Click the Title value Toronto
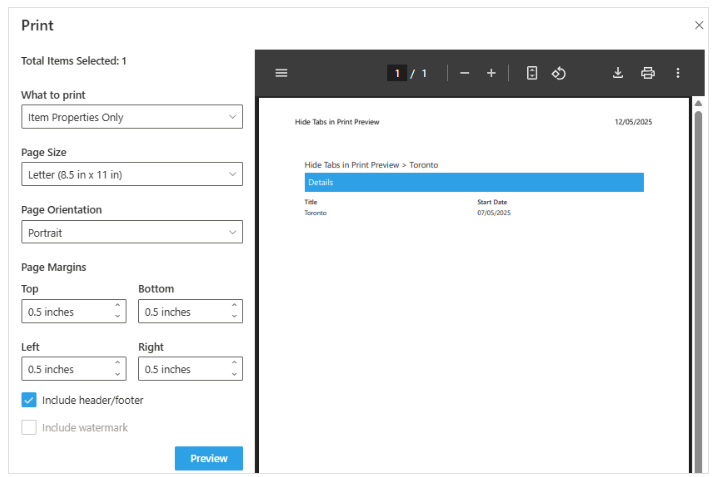Viewport: 721px width, 477px height. [315, 213]
